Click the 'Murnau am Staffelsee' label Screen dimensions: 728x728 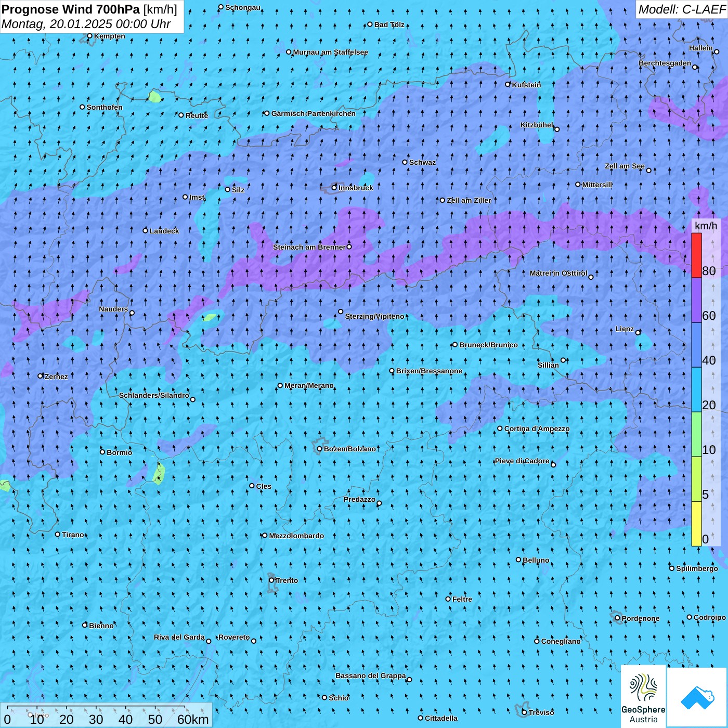pos(330,52)
